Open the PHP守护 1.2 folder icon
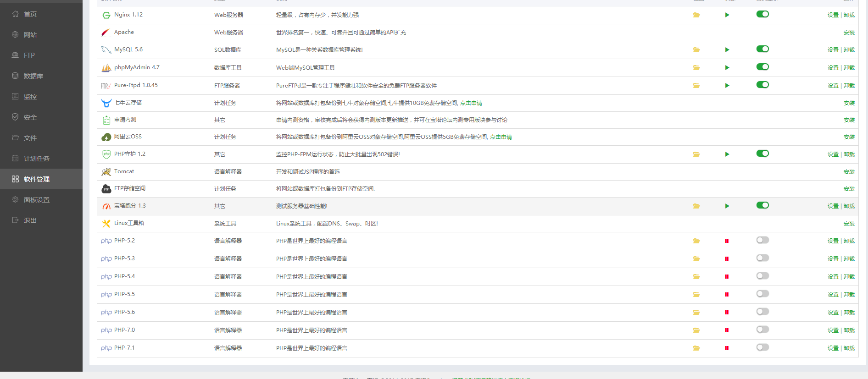The width and height of the screenshot is (868, 379). [x=696, y=154]
